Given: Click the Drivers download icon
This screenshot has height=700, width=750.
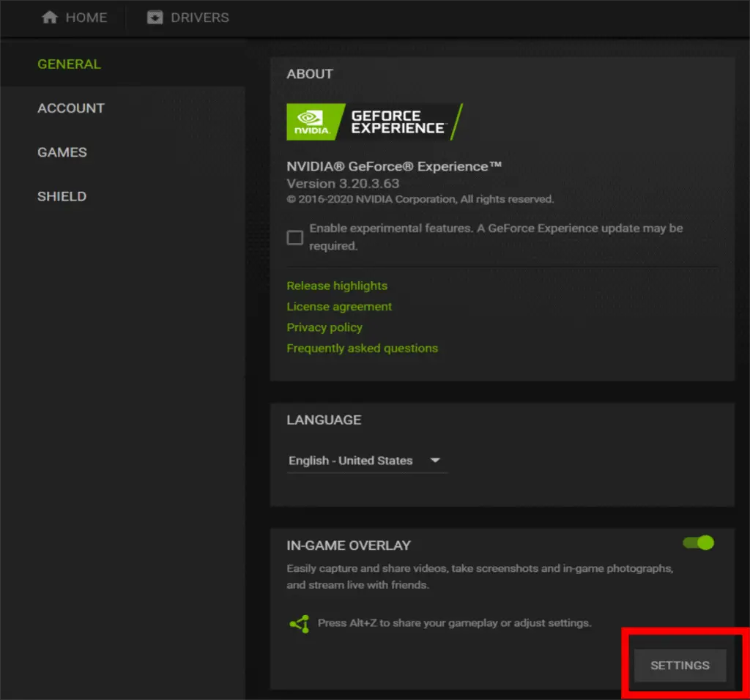Looking at the screenshot, I should tap(155, 18).
